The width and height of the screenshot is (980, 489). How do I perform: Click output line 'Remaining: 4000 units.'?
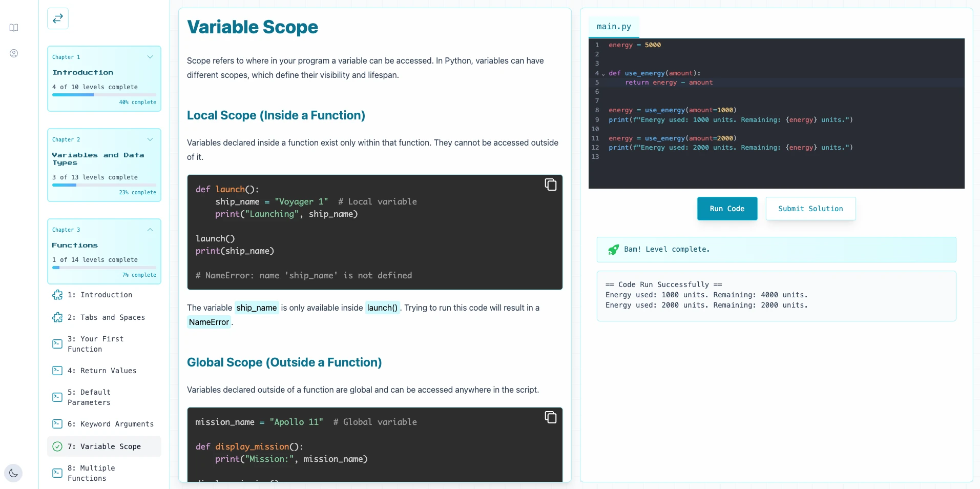pyautogui.click(x=761, y=295)
